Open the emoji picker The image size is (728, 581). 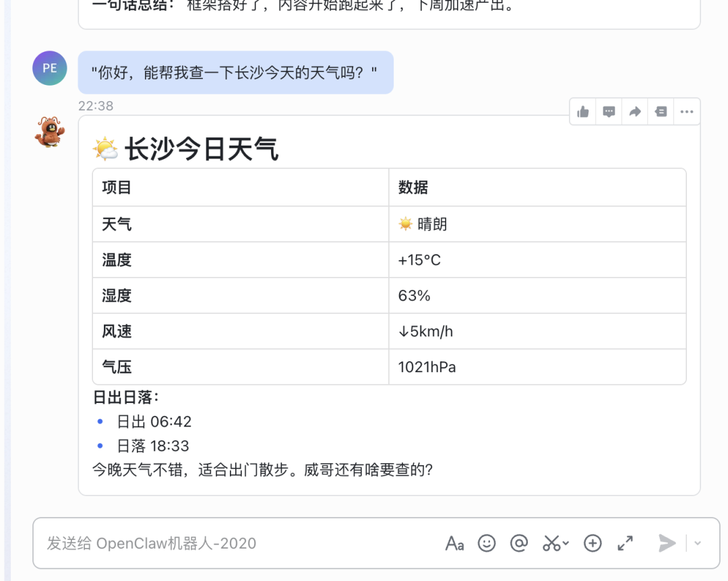487,543
